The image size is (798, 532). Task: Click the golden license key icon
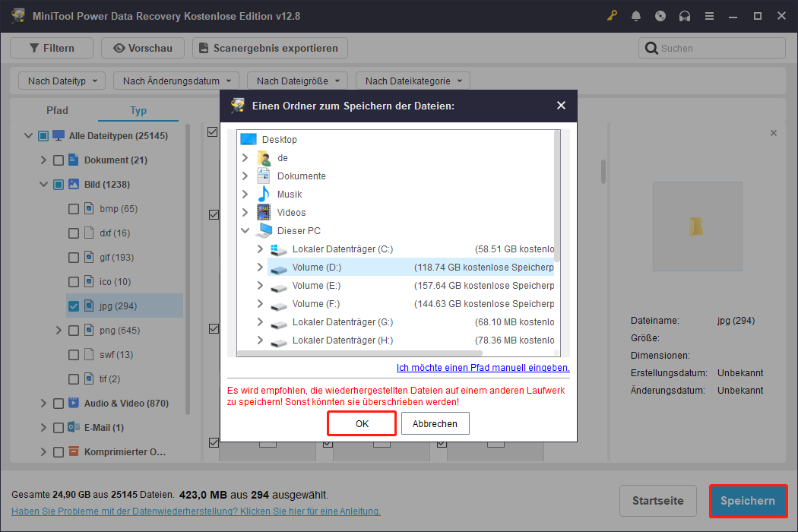[x=612, y=15]
